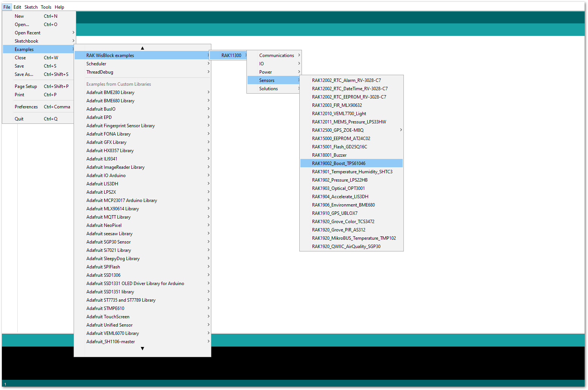Screen dimensions: 588x390
Task: Open Adafruit Fingerprint Sensor Library submenu
Action: (x=142, y=126)
